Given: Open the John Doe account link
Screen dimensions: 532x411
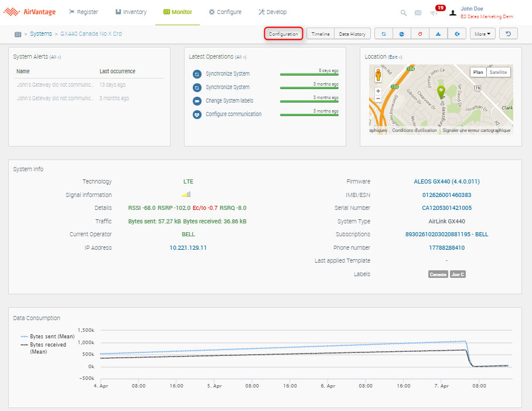Looking at the screenshot, I should point(472,9).
